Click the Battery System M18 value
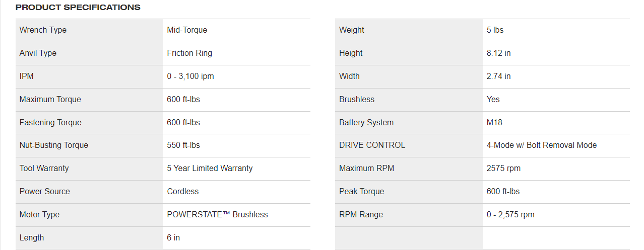Viewport: 644px width, 250px height. click(494, 123)
